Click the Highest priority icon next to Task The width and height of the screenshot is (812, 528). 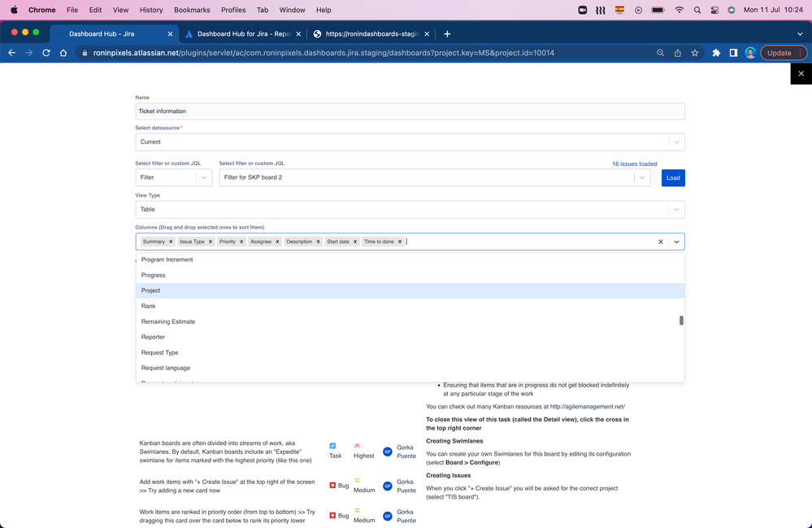click(358, 447)
